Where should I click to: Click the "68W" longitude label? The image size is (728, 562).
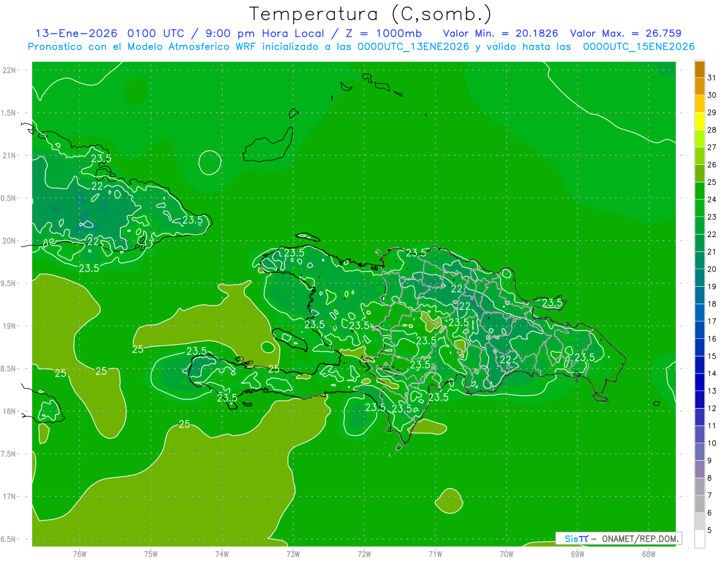(649, 554)
